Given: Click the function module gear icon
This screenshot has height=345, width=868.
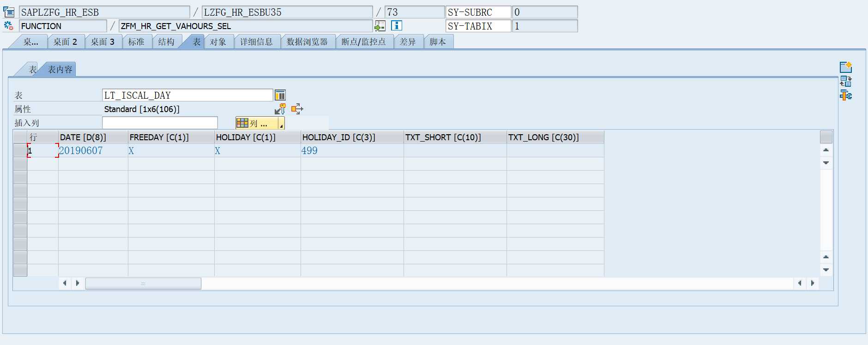Looking at the screenshot, I should (9, 26).
